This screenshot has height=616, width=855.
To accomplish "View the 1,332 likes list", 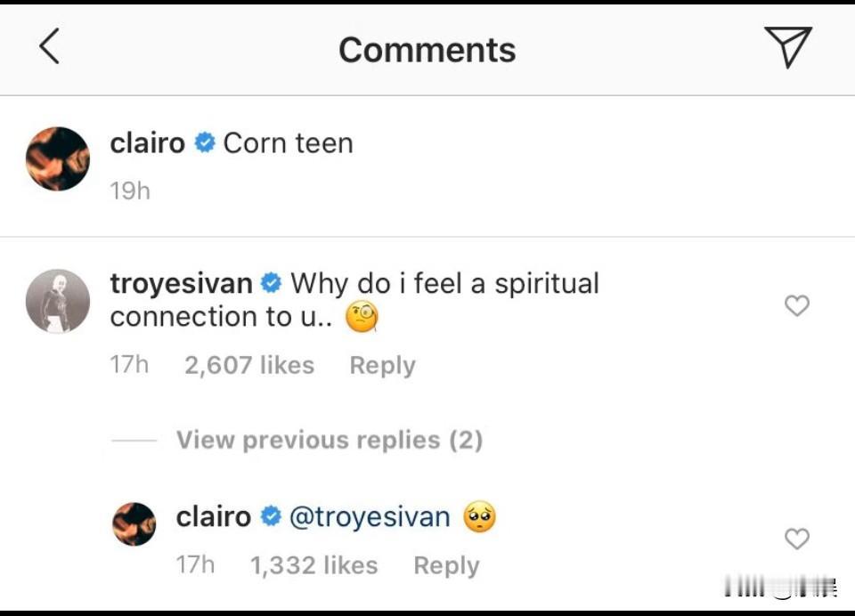I will point(313,565).
